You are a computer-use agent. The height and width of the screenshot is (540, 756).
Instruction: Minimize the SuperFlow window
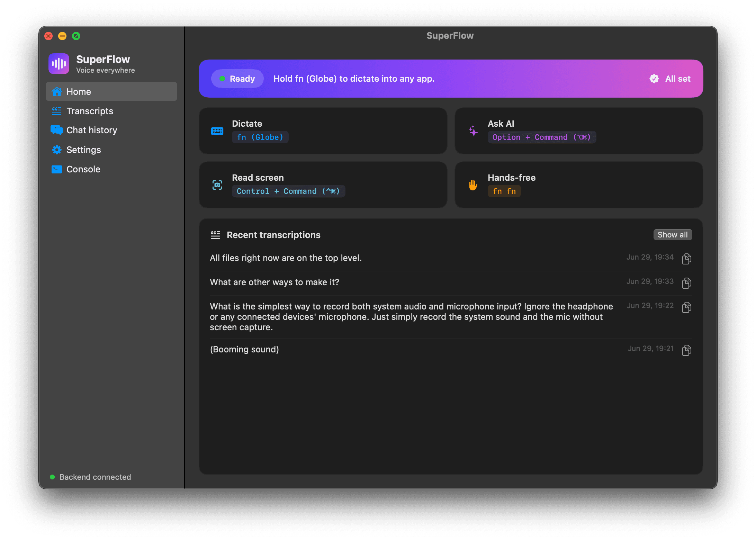pyautogui.click(x=62, y=36)
